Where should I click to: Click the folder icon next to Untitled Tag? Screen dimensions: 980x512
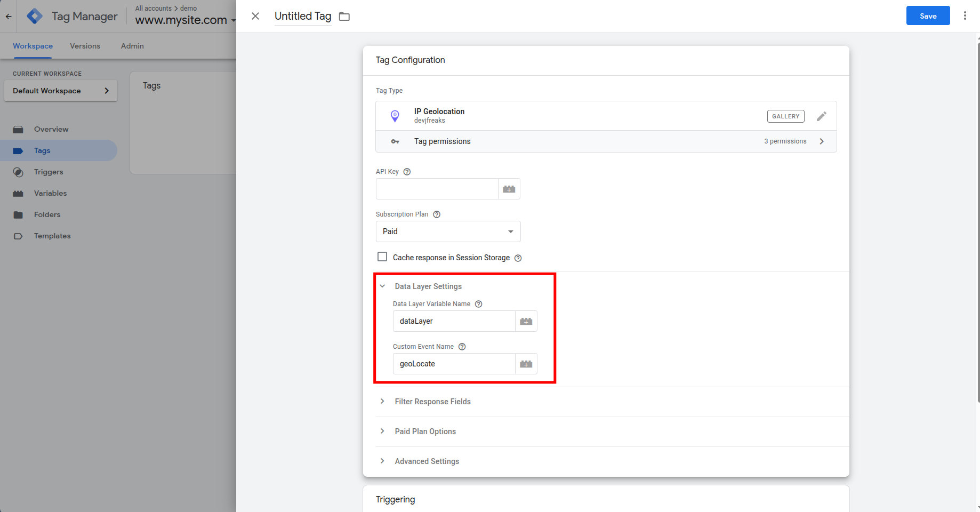[x=344, y=17]
